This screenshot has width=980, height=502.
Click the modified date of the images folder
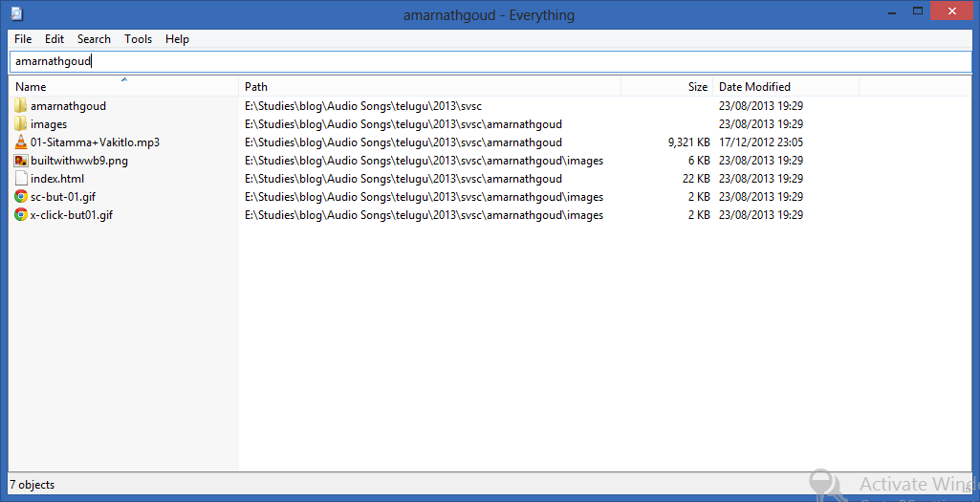[761, 123]
